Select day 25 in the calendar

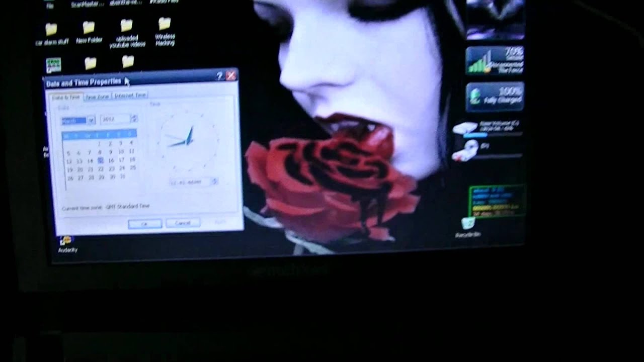tap(133, 168)
